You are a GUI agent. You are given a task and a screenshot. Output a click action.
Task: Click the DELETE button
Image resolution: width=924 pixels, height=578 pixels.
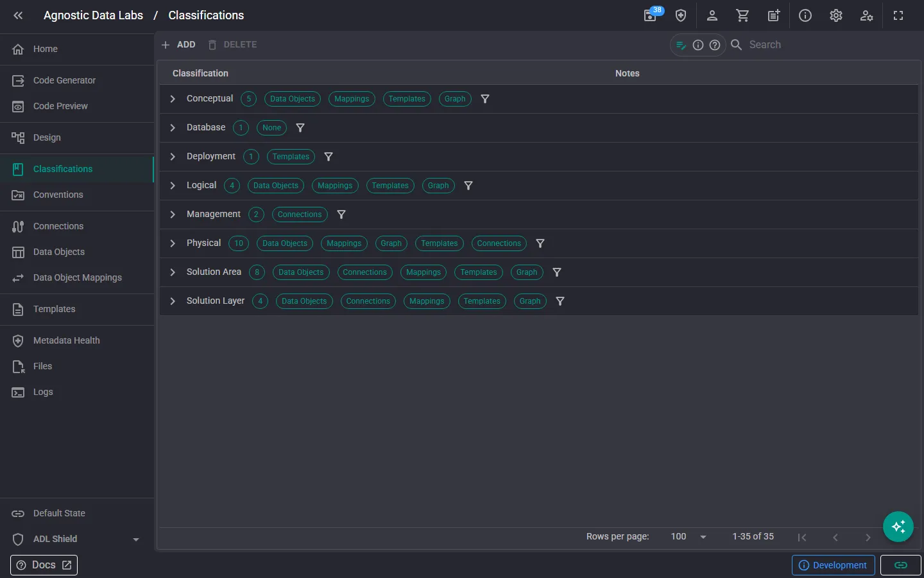(232, 45)
